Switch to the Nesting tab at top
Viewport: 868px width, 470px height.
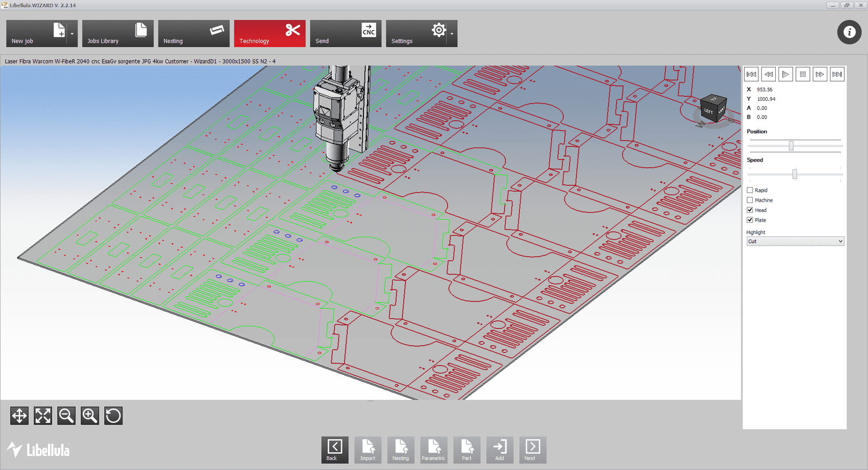[x=194, y=34]
